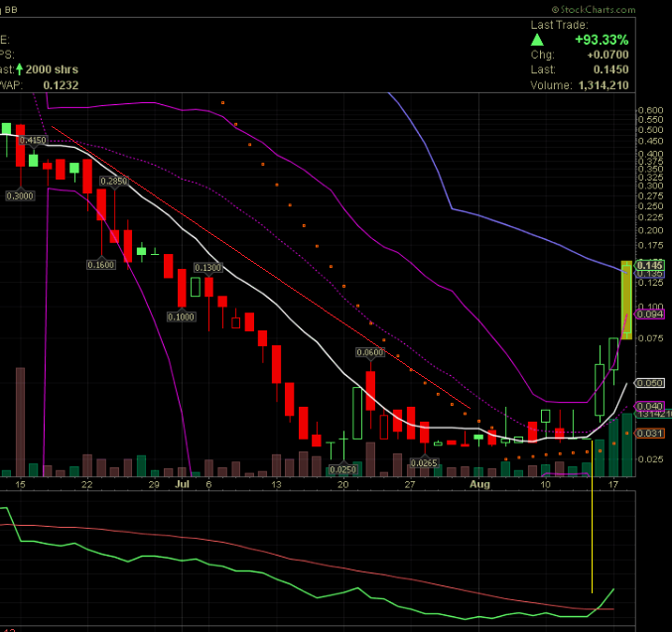The width and height of the screenshot is (672, 632).
Task: Click the Volume value 1,314,210
Action: 604,85
